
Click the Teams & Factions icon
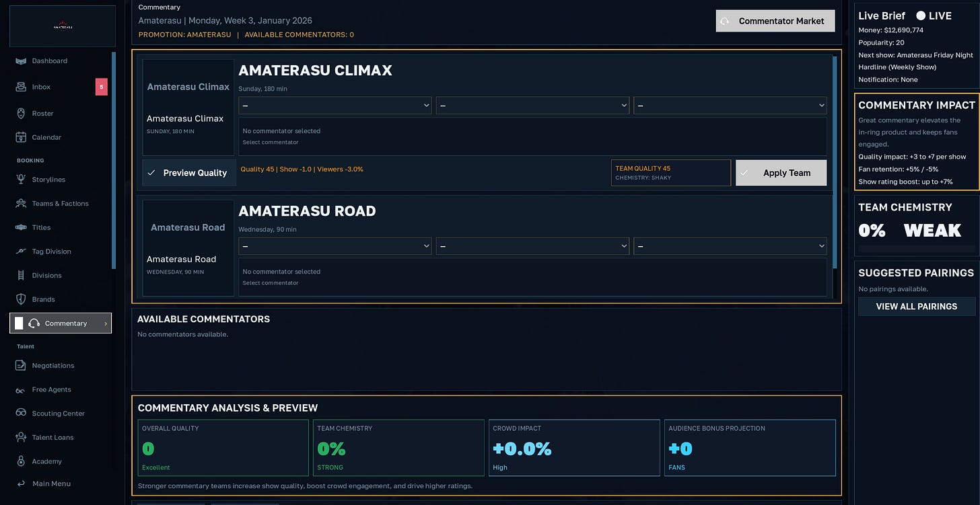(x=21, y=204)
